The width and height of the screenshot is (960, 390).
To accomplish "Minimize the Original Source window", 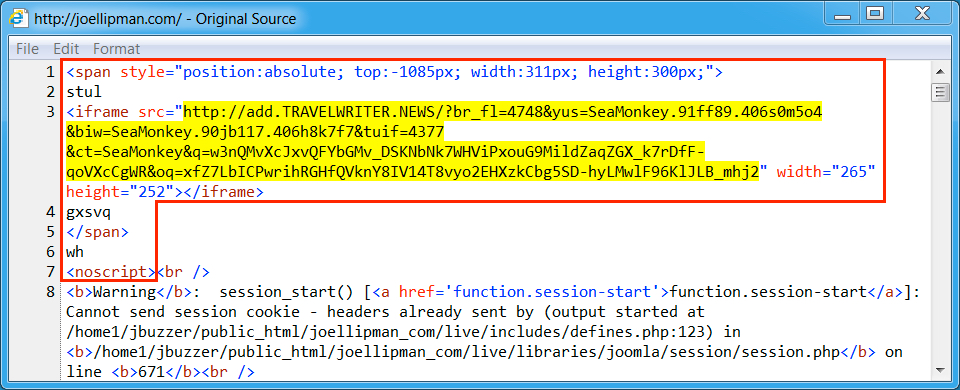I will (x=841, y=13).
